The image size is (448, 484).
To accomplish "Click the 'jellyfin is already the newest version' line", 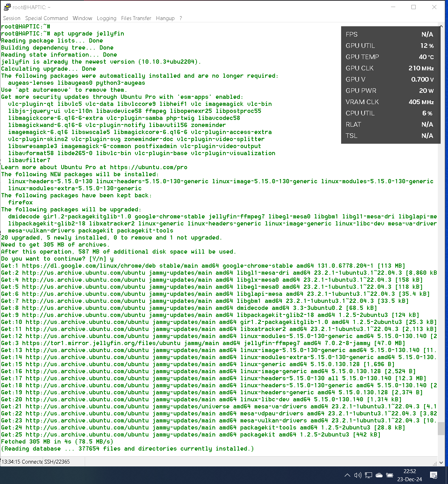I will (101, 62).
